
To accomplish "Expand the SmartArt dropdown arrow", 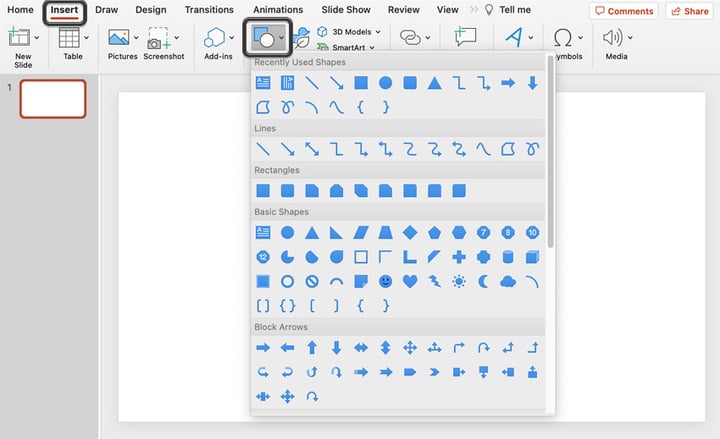I will [371, 47].
